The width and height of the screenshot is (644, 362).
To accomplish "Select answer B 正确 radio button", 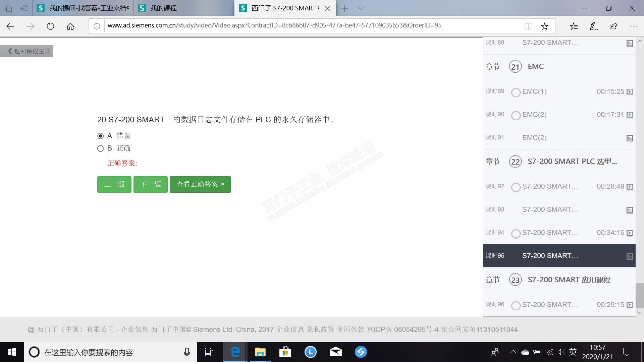I will [x=100, y=148].
